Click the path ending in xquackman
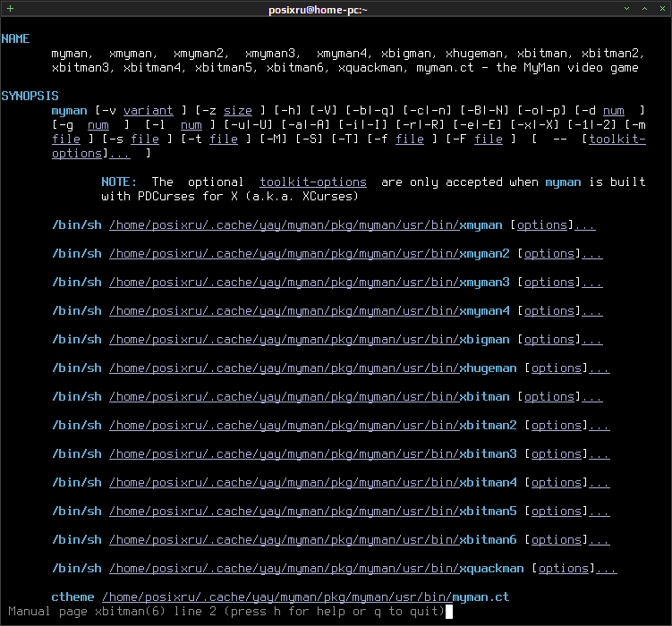The image size is (672, 626). (x=316, y=569)
